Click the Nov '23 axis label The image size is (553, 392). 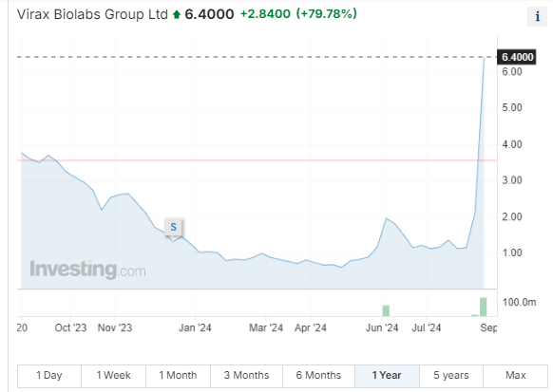[x=115, y=327]
